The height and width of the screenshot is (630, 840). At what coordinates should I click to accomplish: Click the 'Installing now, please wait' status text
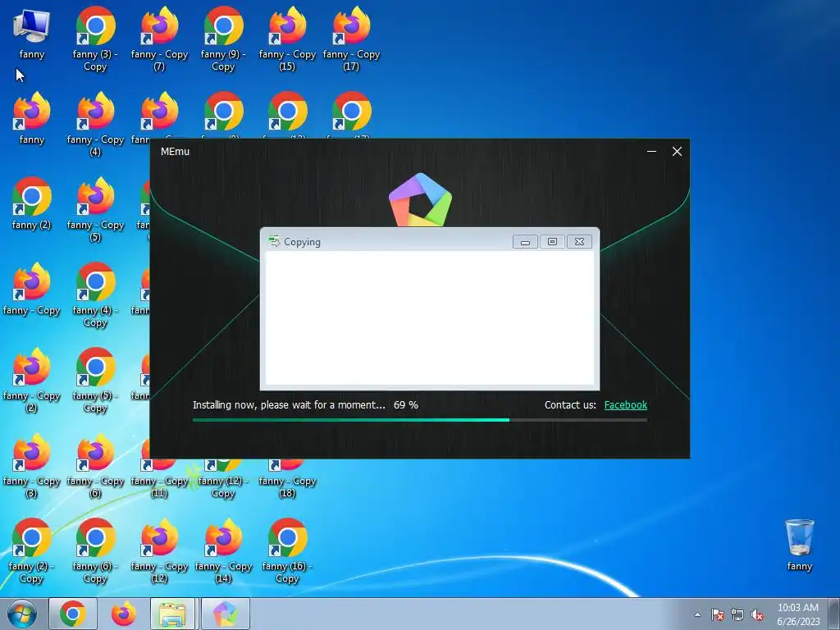point(289,405)
